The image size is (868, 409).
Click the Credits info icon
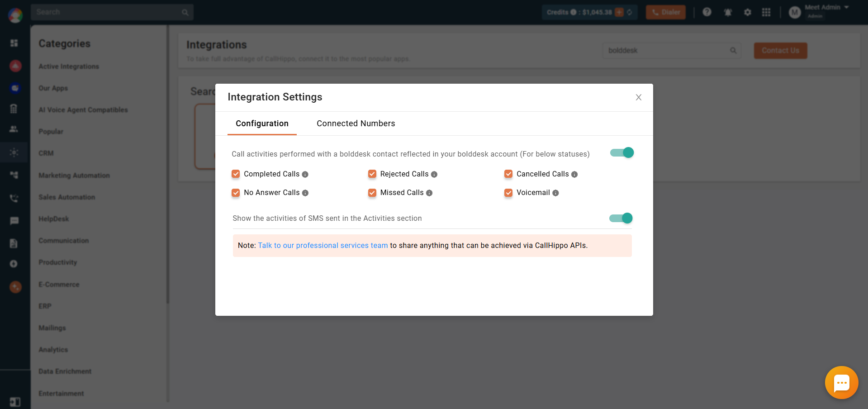573,12
